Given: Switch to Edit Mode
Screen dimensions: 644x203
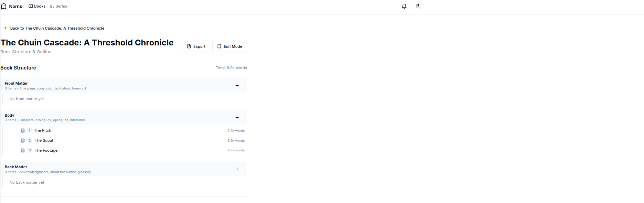Looking at the screenshot, I should click(x=229, y=46).
